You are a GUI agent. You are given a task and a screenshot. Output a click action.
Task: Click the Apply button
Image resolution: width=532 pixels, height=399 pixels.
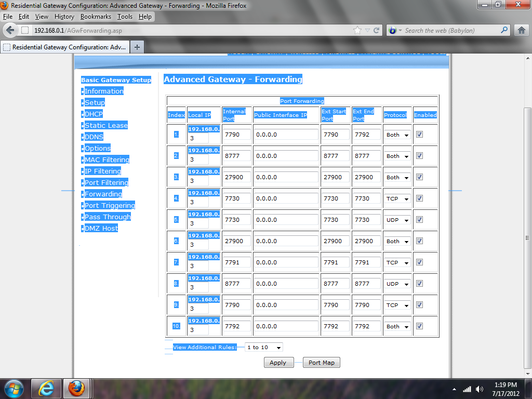[x=278, y=363]
